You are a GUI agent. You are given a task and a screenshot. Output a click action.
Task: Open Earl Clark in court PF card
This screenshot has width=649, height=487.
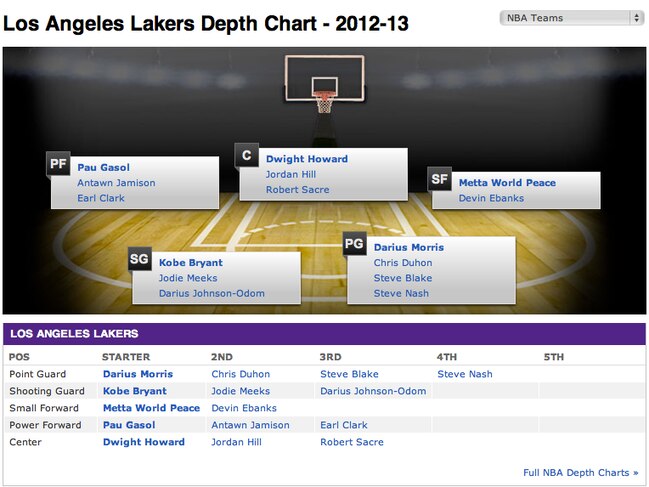[101, 198]
